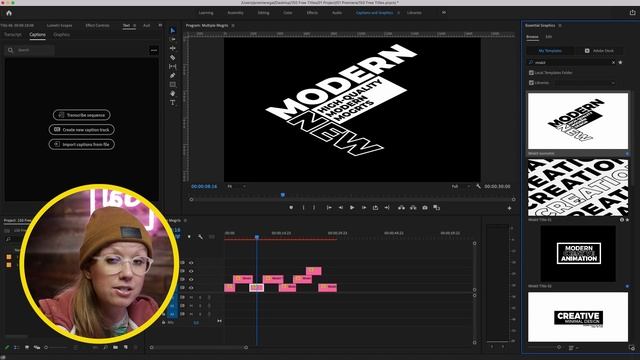Click the favorites star beside template search
Image resolution: width=640 pixels, height=360 pixels.
pyautogui.click(x=620, y=62)
